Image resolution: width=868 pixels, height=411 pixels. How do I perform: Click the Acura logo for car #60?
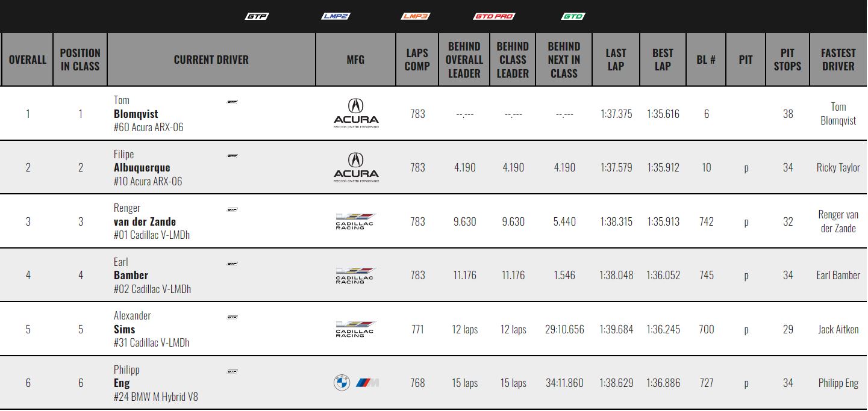coord(356,114)
